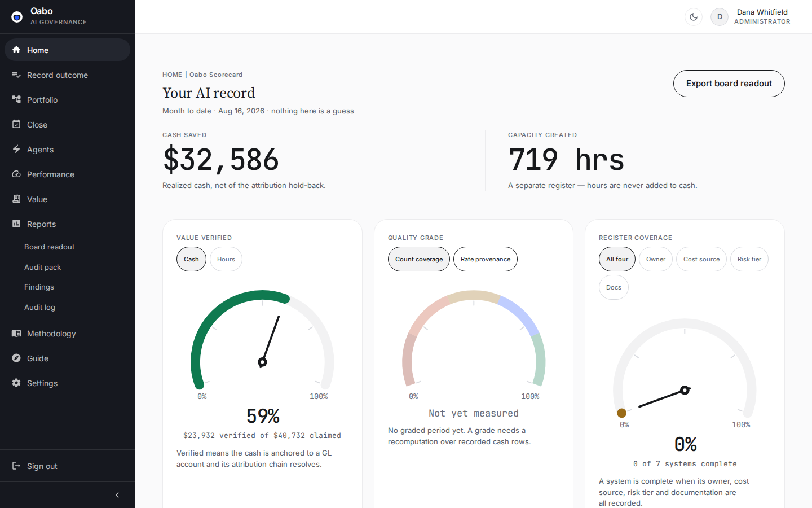Open the Methodology page
Image resolution: width=812 pixels, height=508 pixels.
67,333
